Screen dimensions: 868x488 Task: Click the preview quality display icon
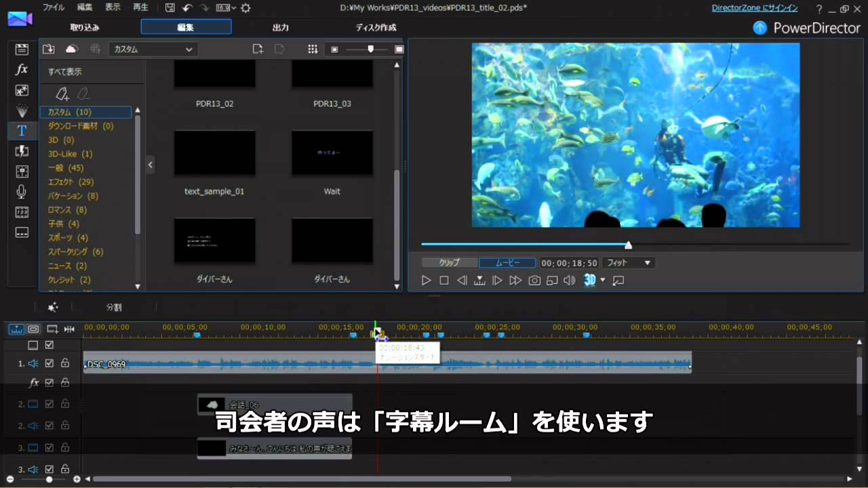coord(552,280)
